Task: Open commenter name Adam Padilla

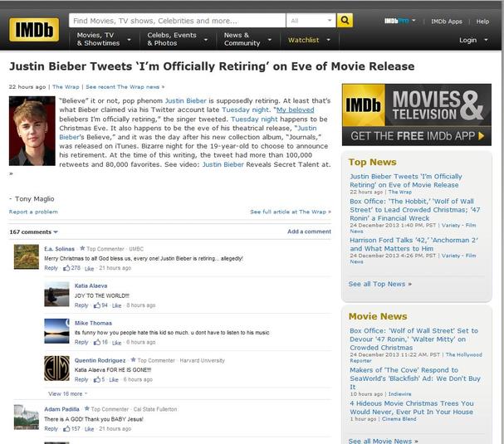Action: pos(61,409)
